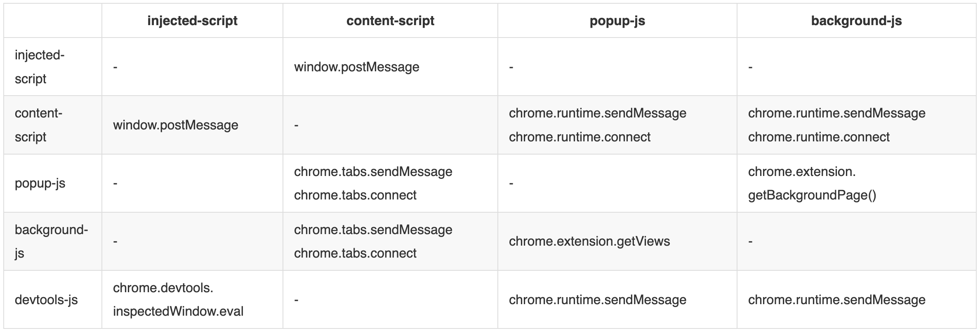
Task: Select the background-js row label
Action: [51, 241]
